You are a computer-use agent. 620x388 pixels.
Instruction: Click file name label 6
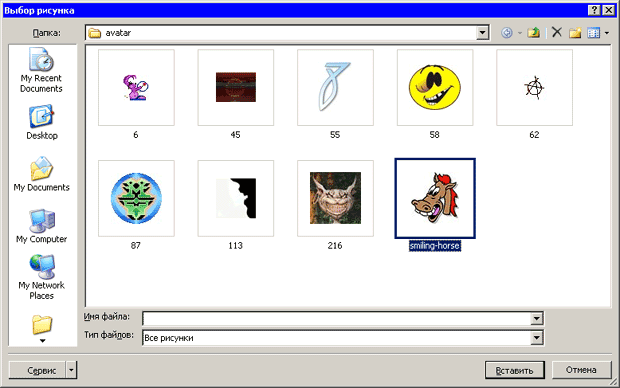pos(136,135)
